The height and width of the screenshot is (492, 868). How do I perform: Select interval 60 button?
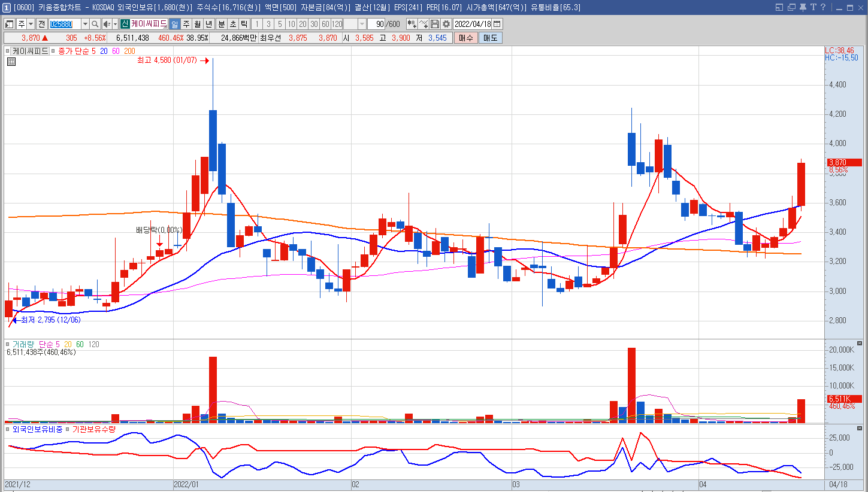point(325,24)
